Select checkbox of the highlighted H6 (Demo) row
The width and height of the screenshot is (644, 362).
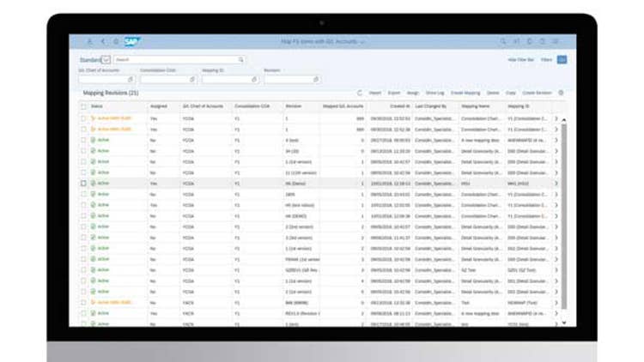point(83,183)
